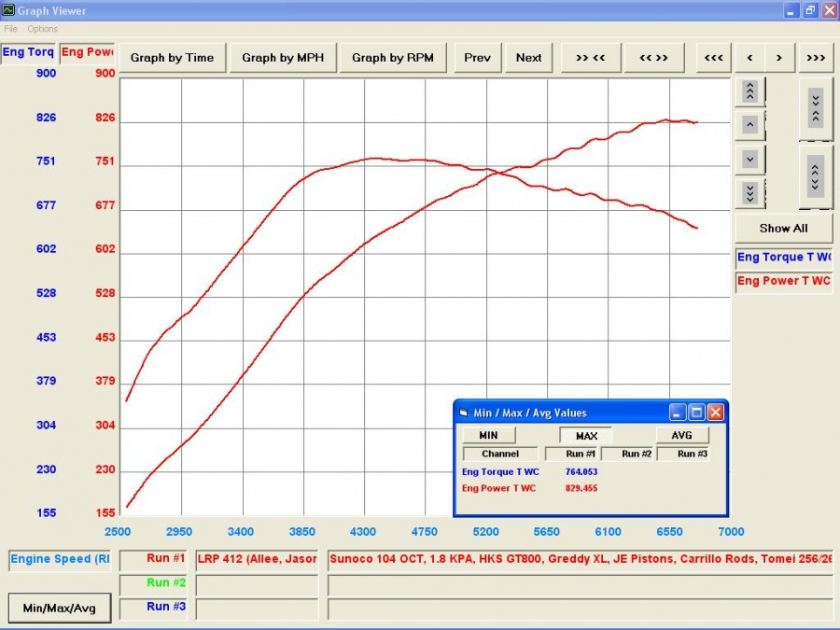Click the Eng Torque T WC row label
The width and height of the screenshot is (840, 630).
pos(500,472)
